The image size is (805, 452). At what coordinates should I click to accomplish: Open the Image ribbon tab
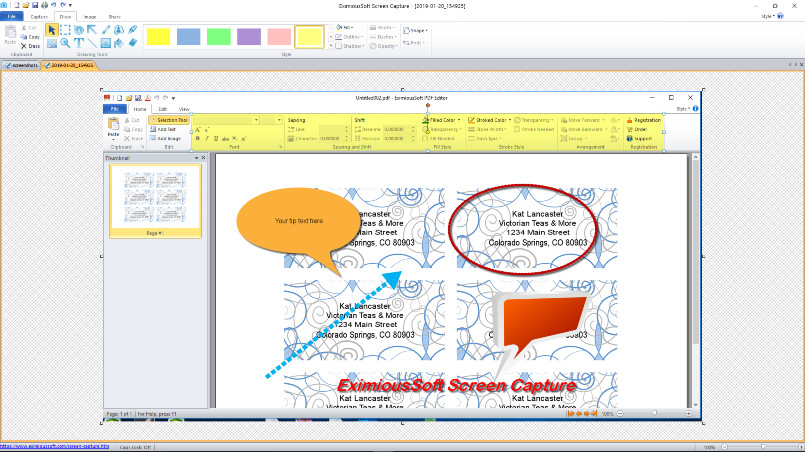[x=90, y=17]
